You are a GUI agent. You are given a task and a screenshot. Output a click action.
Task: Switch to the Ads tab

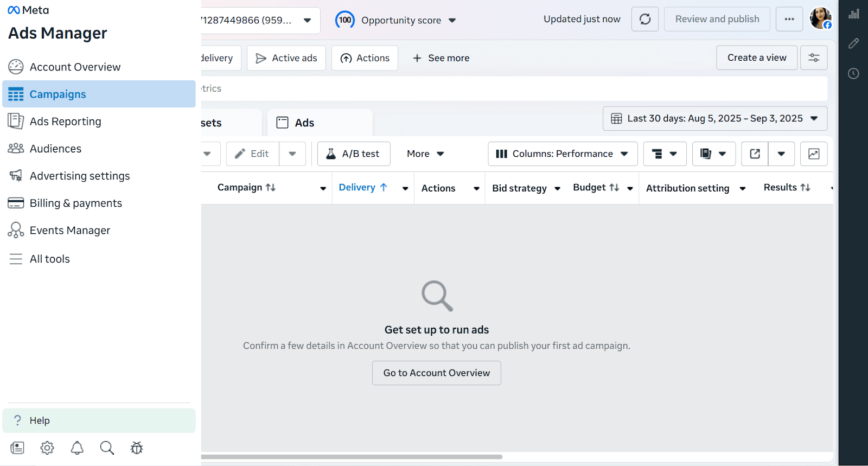coord(304,123)
